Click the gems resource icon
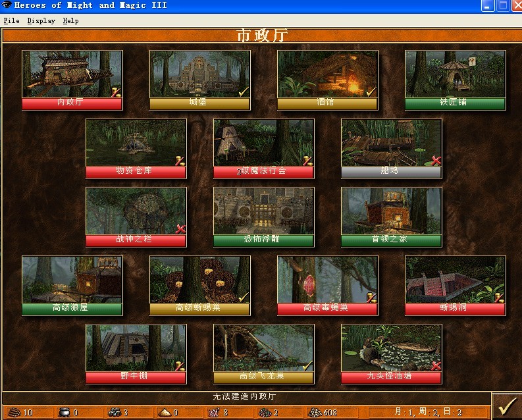Viewport: 522px width, 420px height. coord(265,413)
